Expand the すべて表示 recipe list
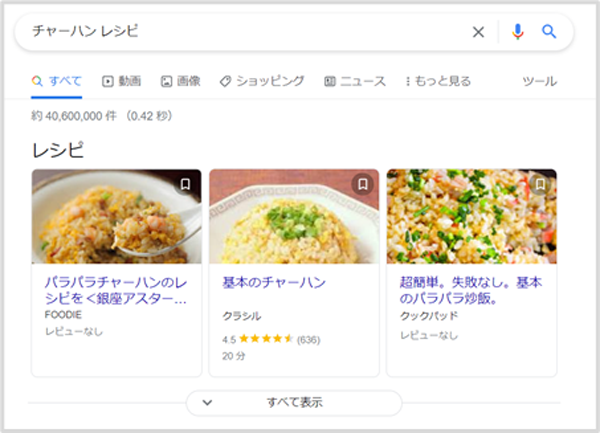 [x=294, y=402]
